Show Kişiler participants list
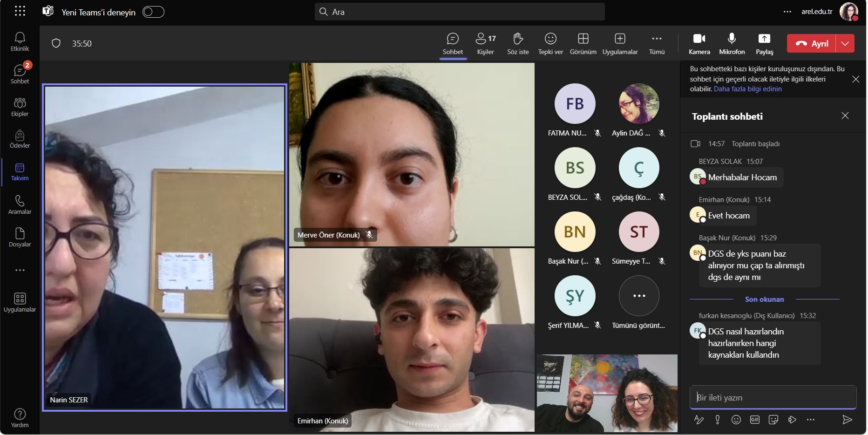 coord(486,44)
